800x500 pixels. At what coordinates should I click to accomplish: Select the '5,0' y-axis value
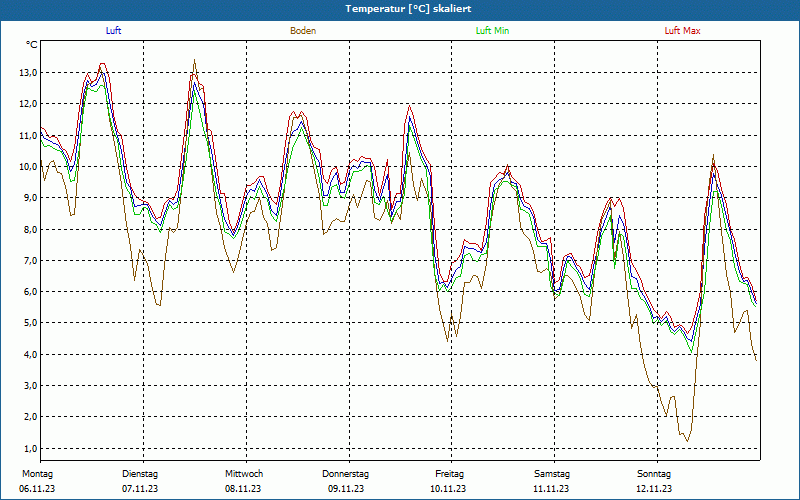click(x=30, y=322)
